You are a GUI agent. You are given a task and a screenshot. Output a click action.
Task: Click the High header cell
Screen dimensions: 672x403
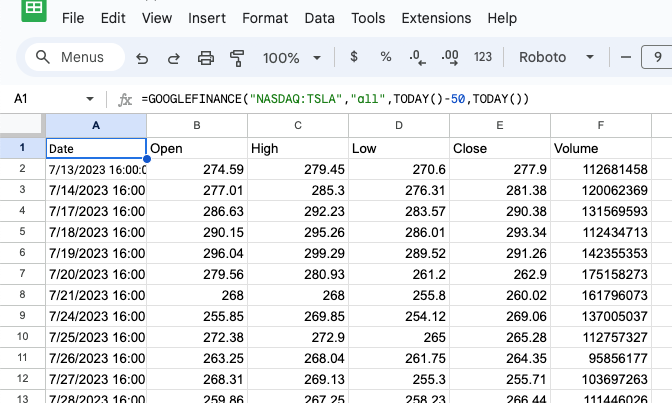[298, 148]
